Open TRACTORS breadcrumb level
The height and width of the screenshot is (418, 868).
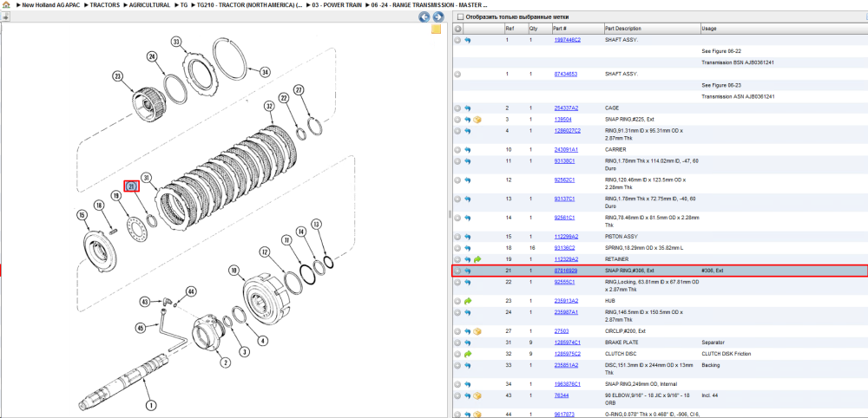105,4
